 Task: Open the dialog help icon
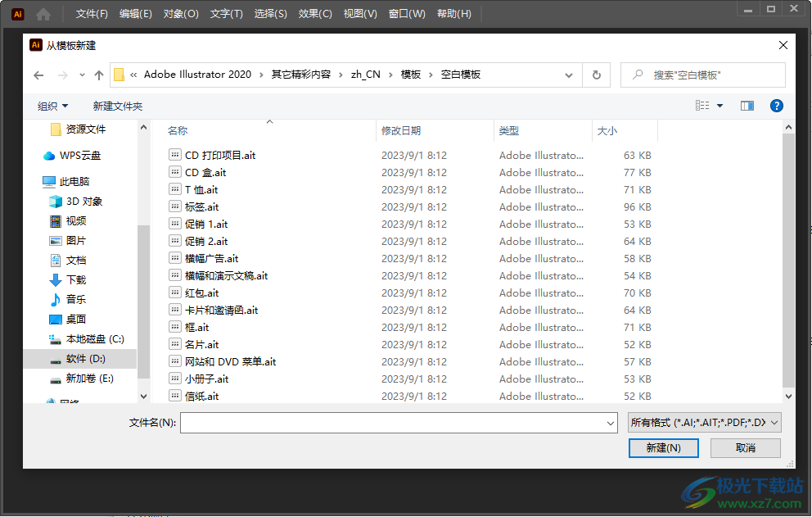776,106
